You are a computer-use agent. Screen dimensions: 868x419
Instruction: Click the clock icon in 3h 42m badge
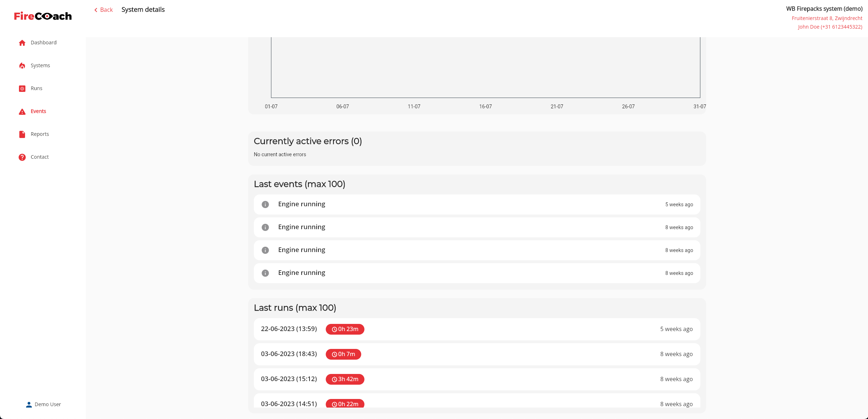tap(335, 380)
